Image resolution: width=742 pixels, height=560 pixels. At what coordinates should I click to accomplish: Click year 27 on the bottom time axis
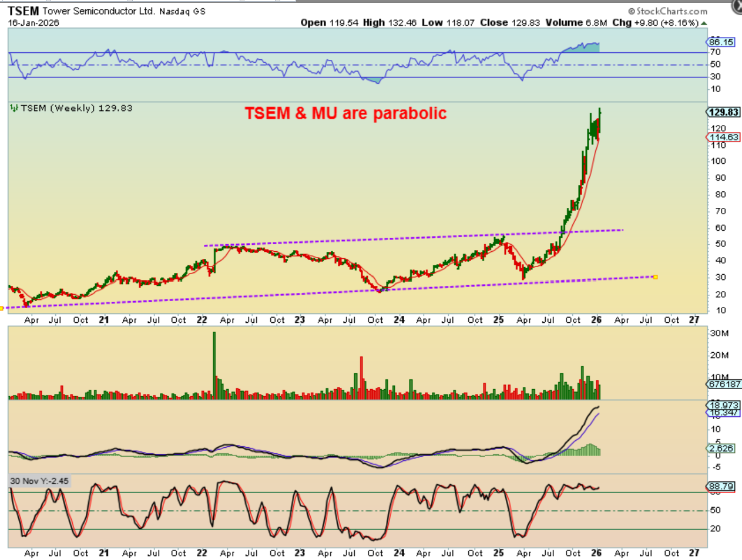(x=694, y=553)
